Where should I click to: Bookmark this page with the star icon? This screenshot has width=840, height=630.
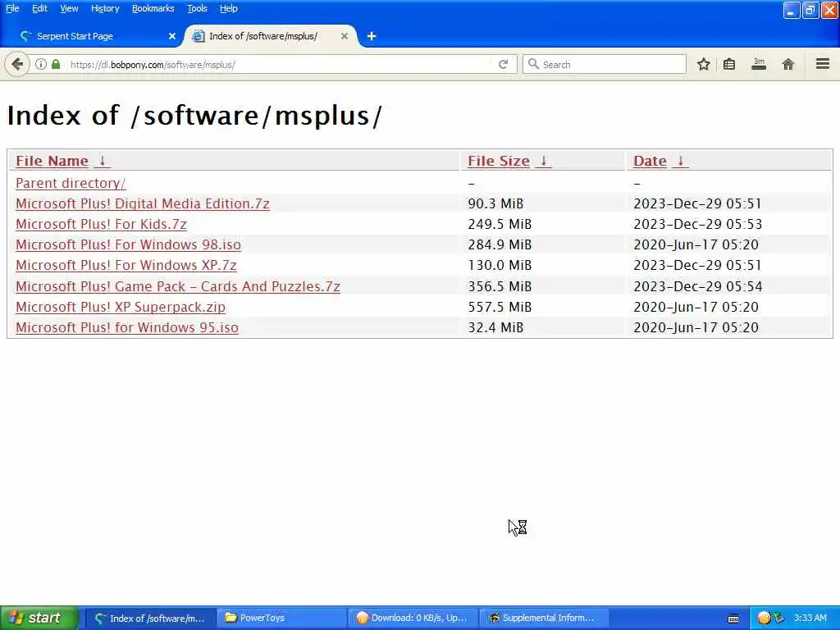[703, 65]
